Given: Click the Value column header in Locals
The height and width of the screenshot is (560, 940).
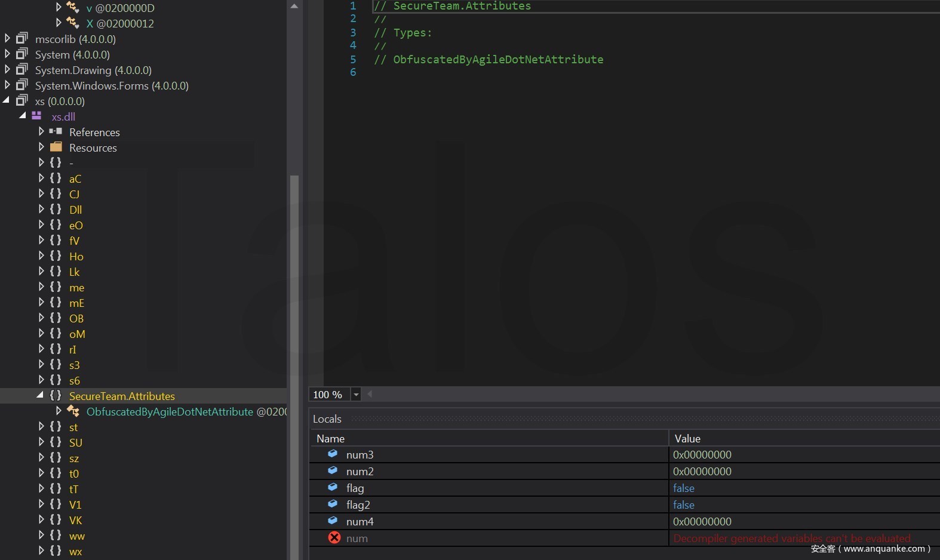Looking at the screenshot, I should pos(687,438).
